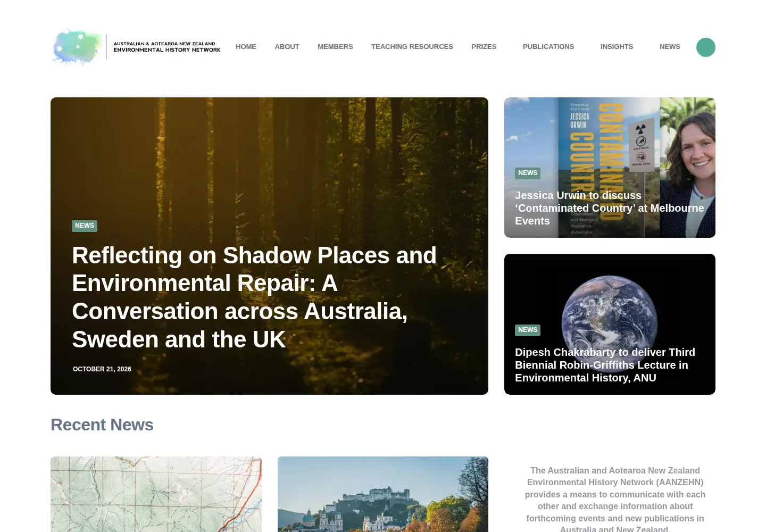Click the AANZEHN network logo
Viewport: 766px width, 532px height.
point(136,47)
